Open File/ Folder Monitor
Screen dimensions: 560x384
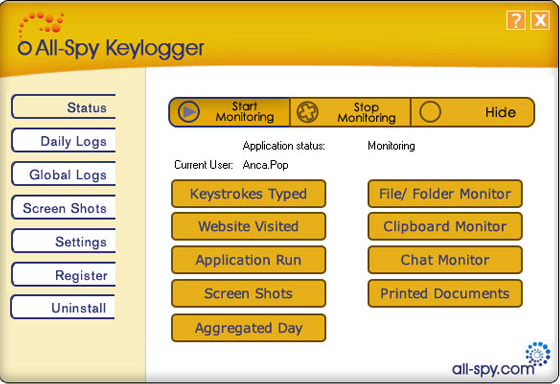pos(445,194)
